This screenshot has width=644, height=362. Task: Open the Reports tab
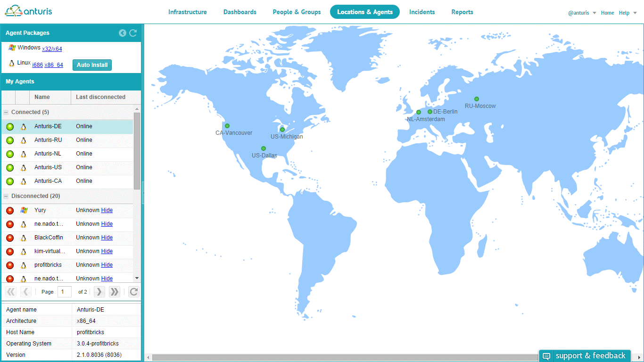pos(462,12)
